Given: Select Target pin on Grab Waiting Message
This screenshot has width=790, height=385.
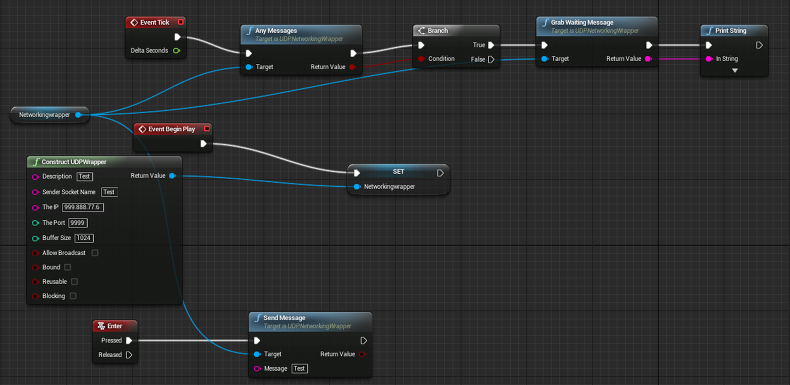Looking at the screenshot, I should click(544, 59).
